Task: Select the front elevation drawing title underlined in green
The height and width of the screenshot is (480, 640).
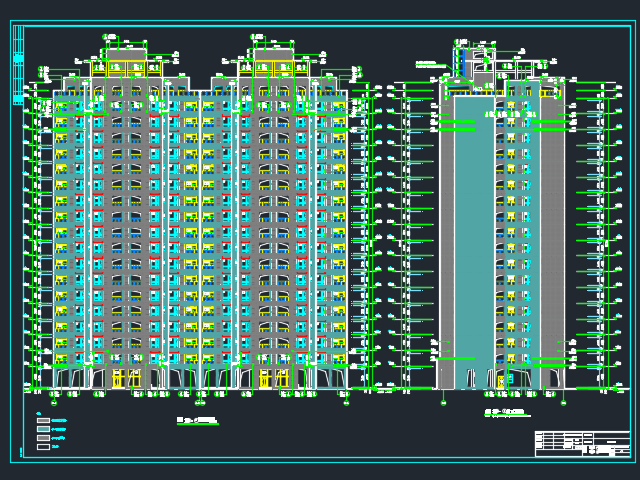Action: tap(198, 420)
